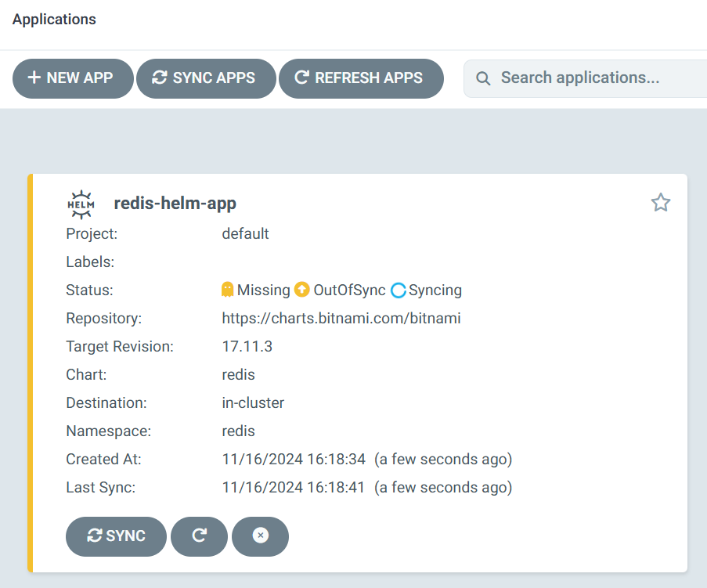Click the REFRESH APPS button
The width and height of the screenshot is (707, 588).
(361, 78)
